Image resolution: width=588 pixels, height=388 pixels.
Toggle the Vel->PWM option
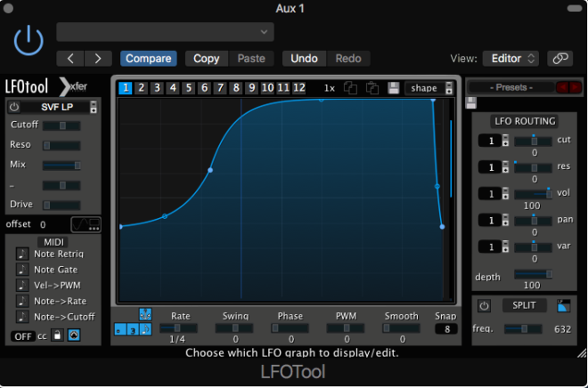(x=22, y=286)
